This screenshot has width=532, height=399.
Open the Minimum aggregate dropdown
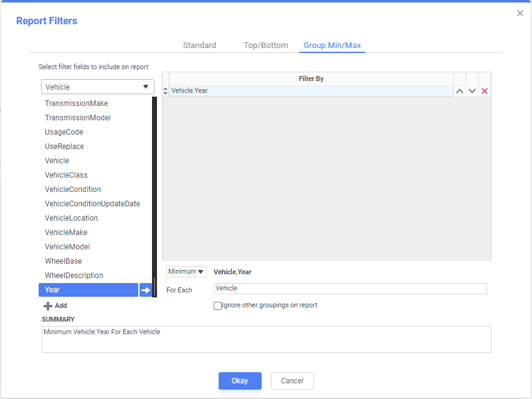(x=186, y=272)
